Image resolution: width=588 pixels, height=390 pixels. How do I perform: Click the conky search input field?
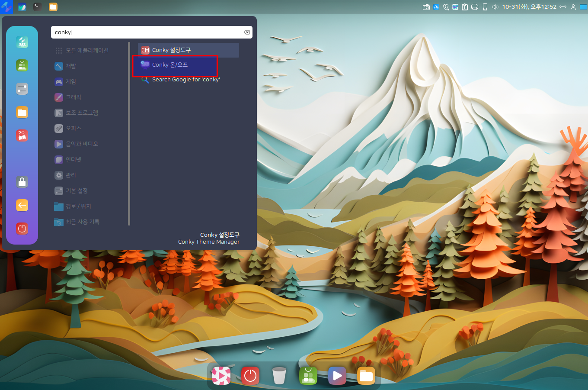click(147, 32)
